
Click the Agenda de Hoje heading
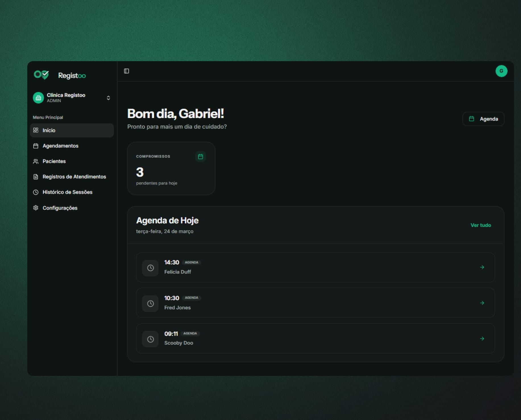click(167, 220)
